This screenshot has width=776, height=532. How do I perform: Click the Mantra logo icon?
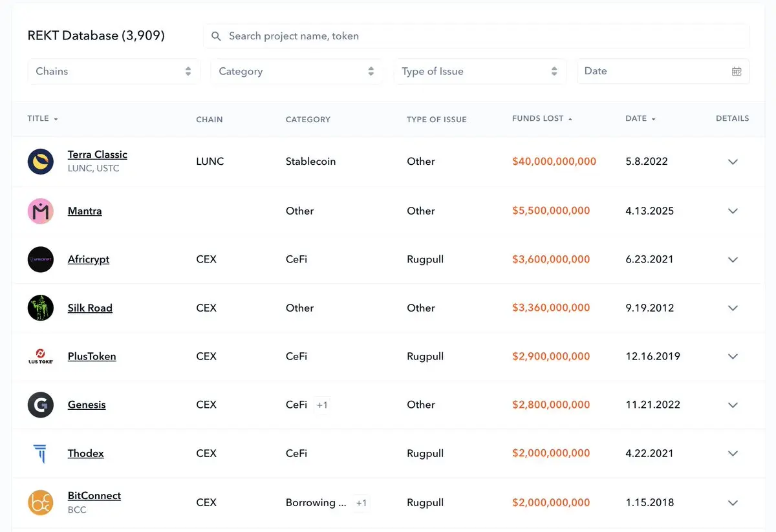coord(40,211)
